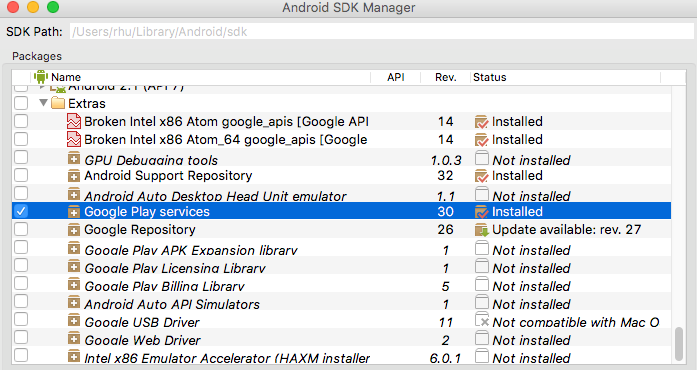Click the package icon of GPU Debugging tools

click(x=74, y=158)
